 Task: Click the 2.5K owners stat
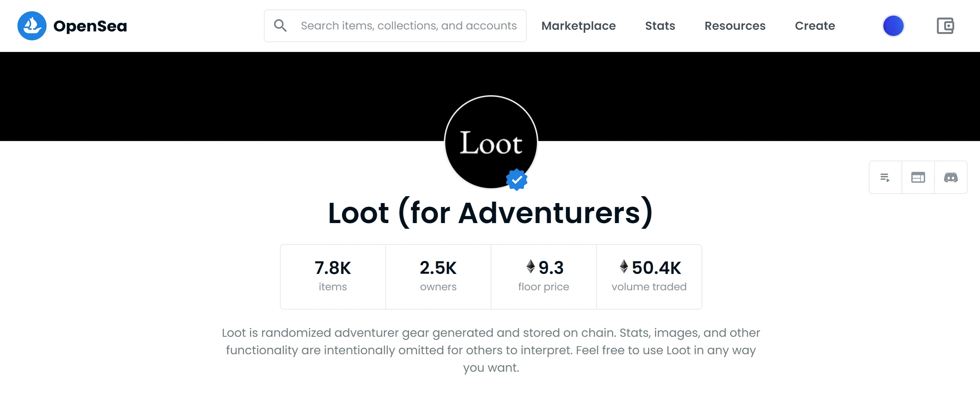pos(438,277)
